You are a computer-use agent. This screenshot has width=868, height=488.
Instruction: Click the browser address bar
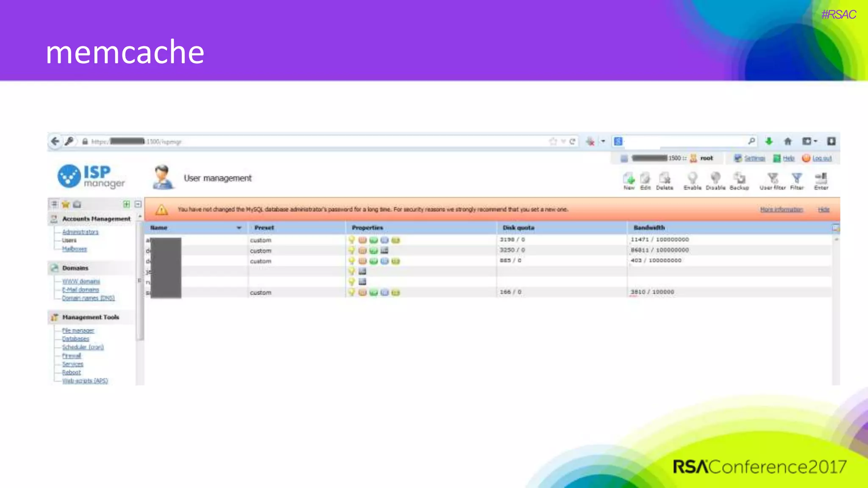(x=314, y=141)
